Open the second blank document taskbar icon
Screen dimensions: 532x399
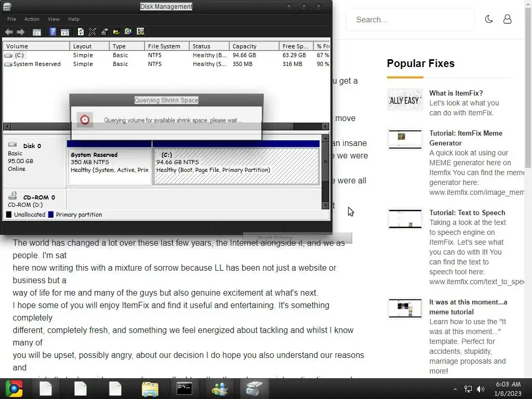(81, 389)
